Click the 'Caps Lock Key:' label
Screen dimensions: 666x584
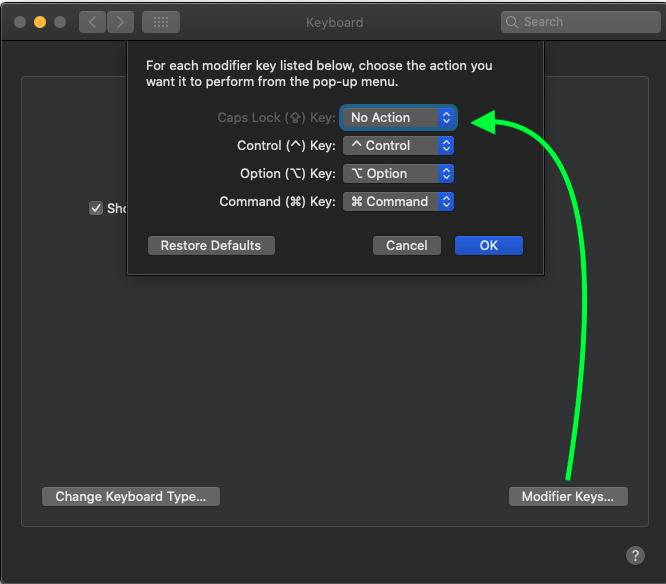point(277,118)
